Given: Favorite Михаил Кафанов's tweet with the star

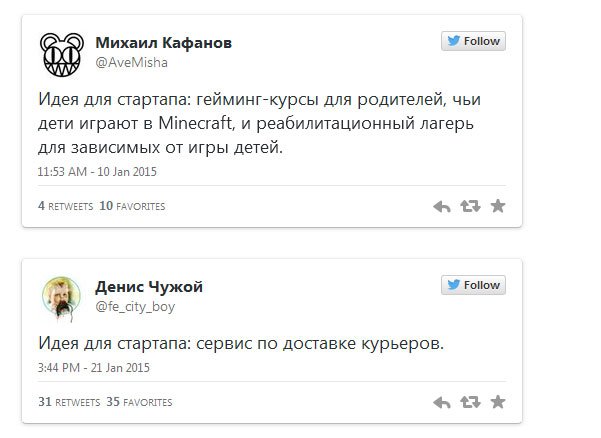Looking at the screenshot, I should 498,206.
